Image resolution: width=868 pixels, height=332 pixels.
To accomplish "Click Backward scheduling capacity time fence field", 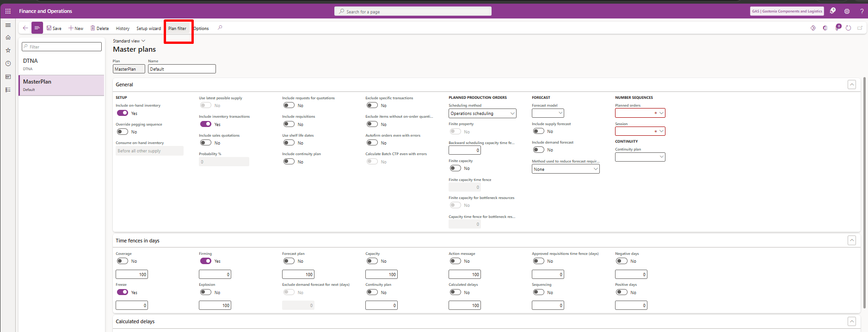I will coord(465,150).
